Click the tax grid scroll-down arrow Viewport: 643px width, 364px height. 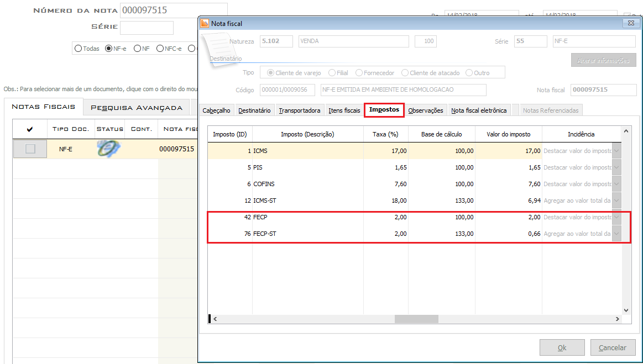coord(626,310)
